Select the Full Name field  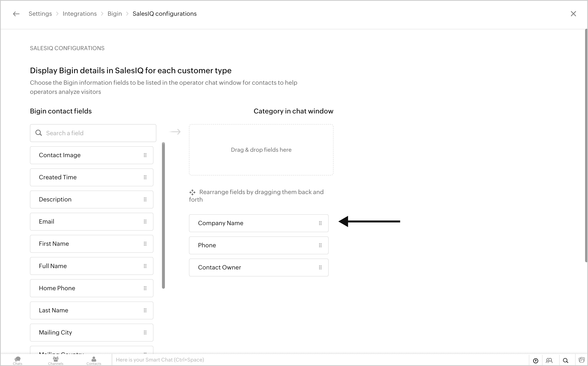(92, 266)
